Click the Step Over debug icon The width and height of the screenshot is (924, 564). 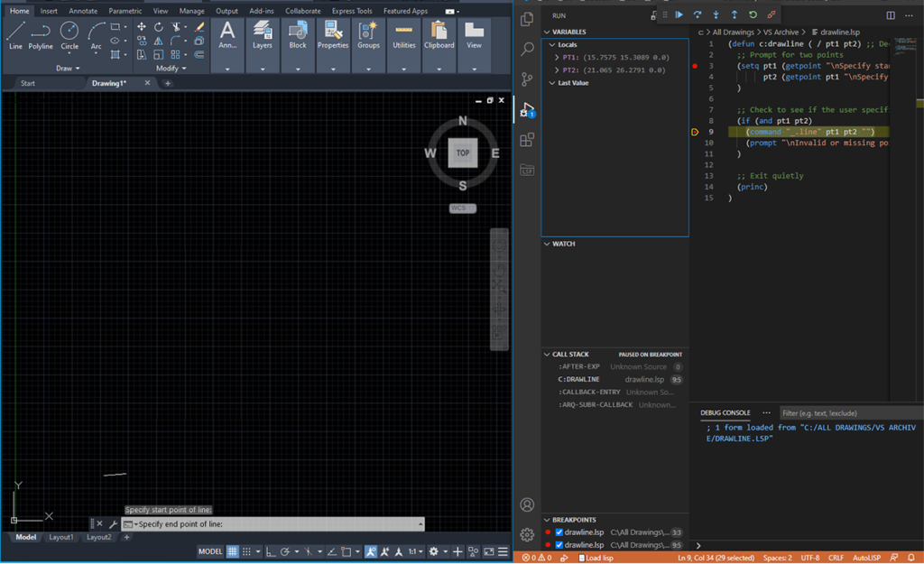tap(698, 14)
